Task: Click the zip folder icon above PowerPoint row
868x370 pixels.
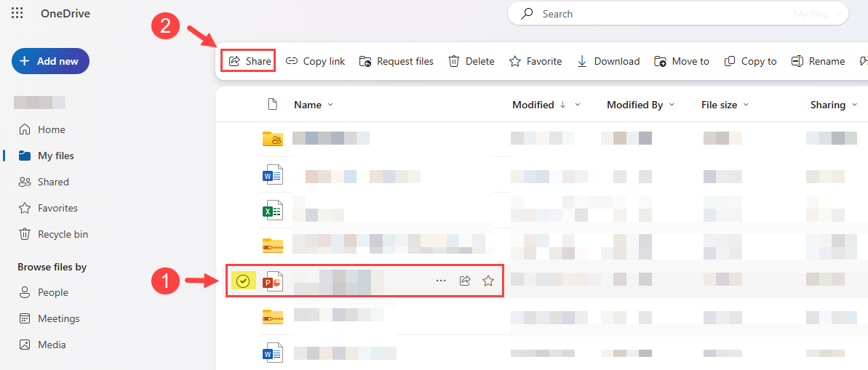Action: tap(272, 244)
